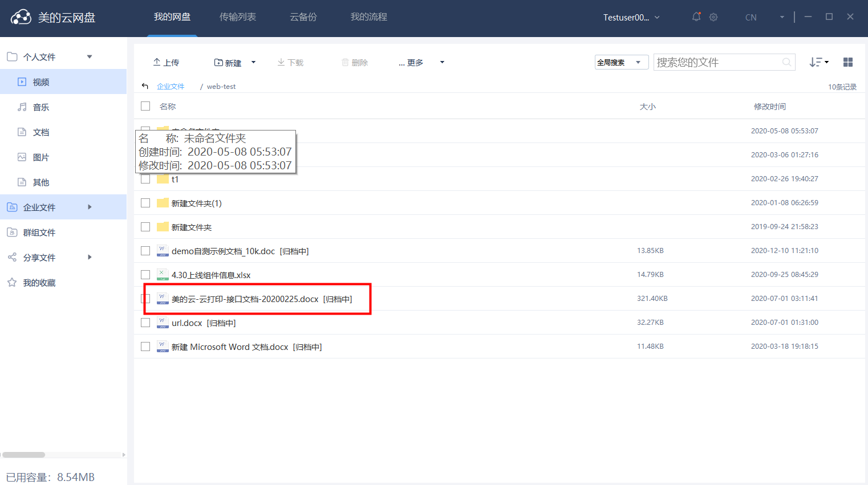868x485 pixels.
Task: Click size value 321.40KB
Action: click(x=652, y=299)
